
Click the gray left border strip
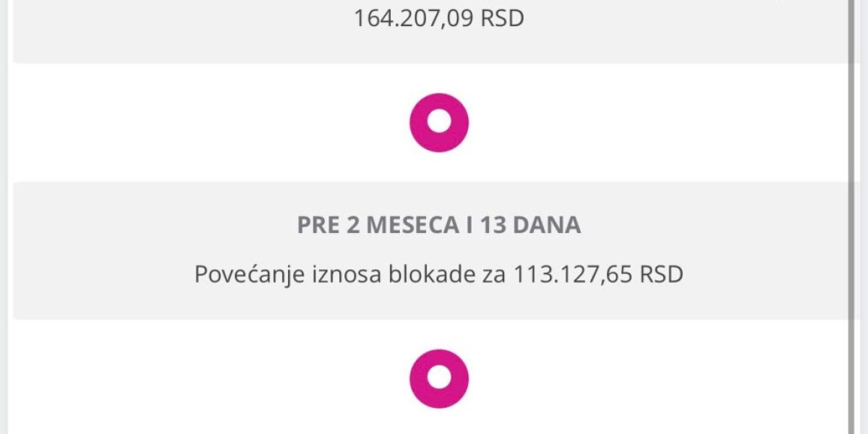tap(5, 217)
